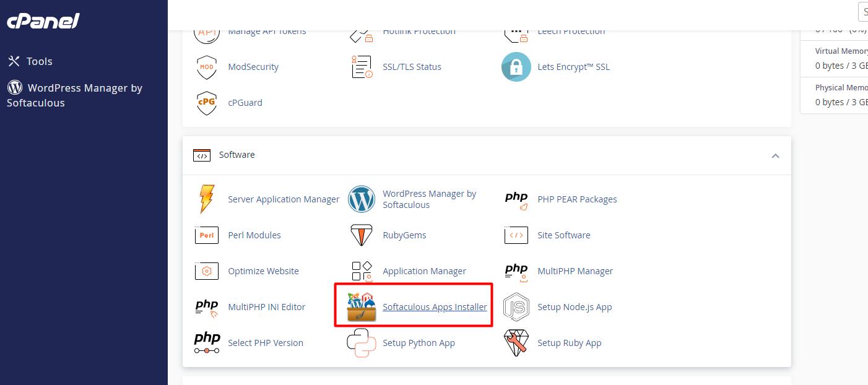Click the Optimize Website gear icon
This screenshot has height=385, width=868.
(207, 271)
